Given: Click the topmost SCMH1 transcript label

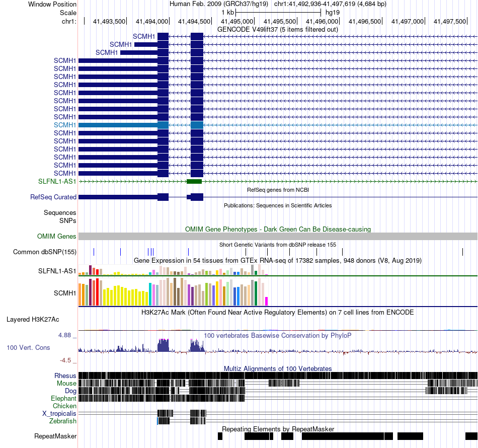Looking at the screenshot, I should pos(144,36).
